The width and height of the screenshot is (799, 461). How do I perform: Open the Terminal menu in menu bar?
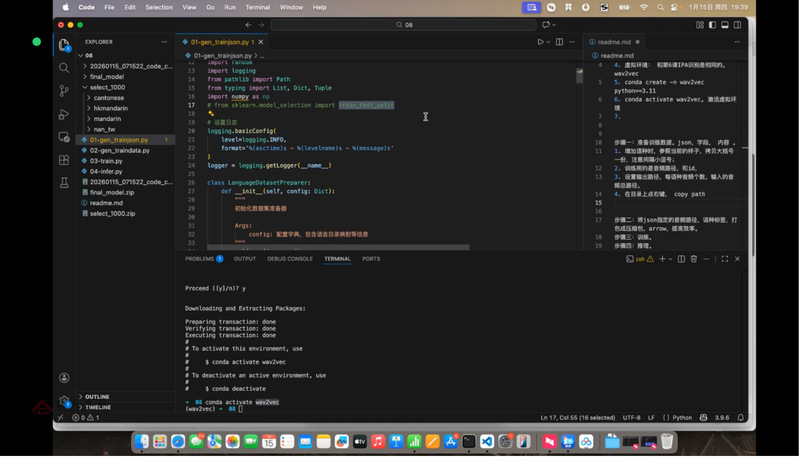point(258,7)
